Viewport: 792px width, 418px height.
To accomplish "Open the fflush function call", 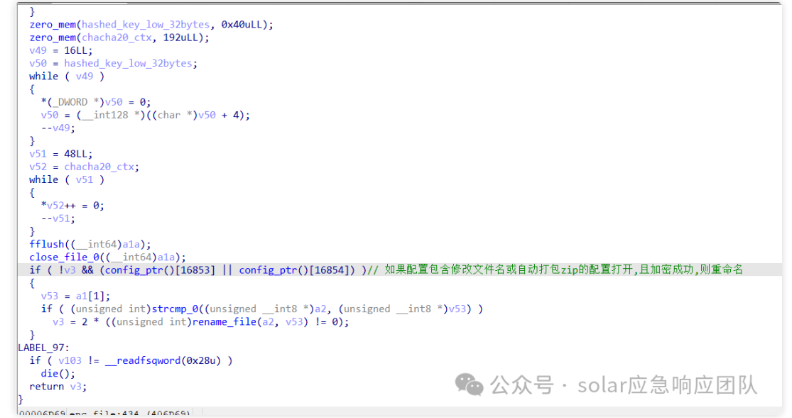I will tap(46, 243).
